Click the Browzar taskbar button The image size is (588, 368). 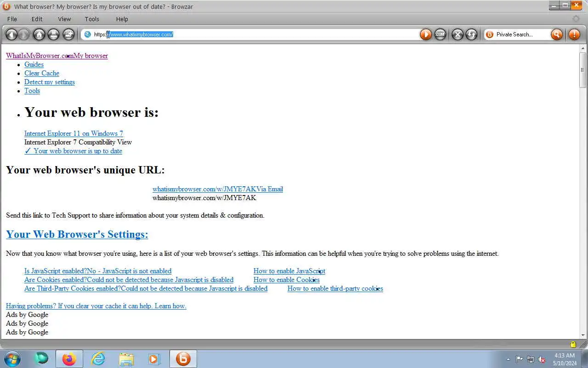click(183, 359)
